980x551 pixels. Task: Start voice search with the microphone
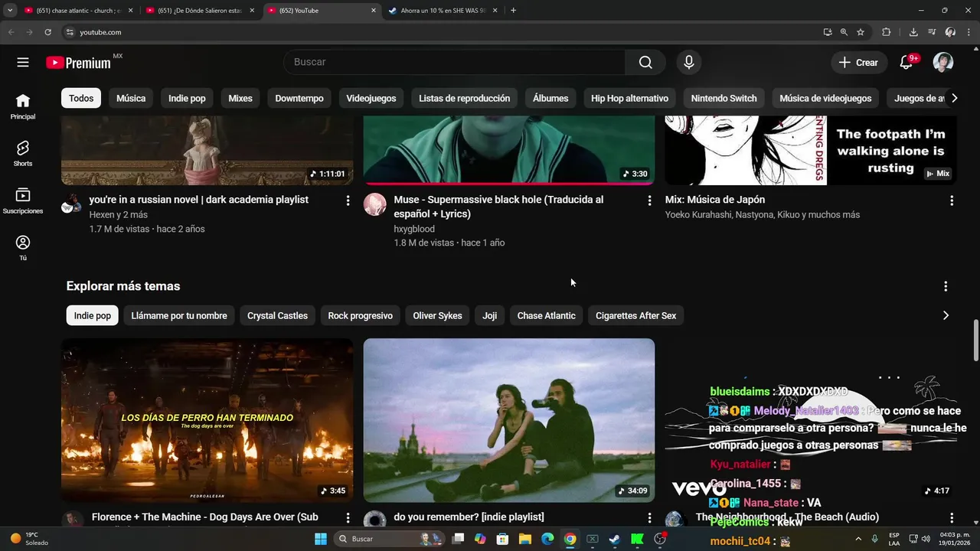click(689, 63)
